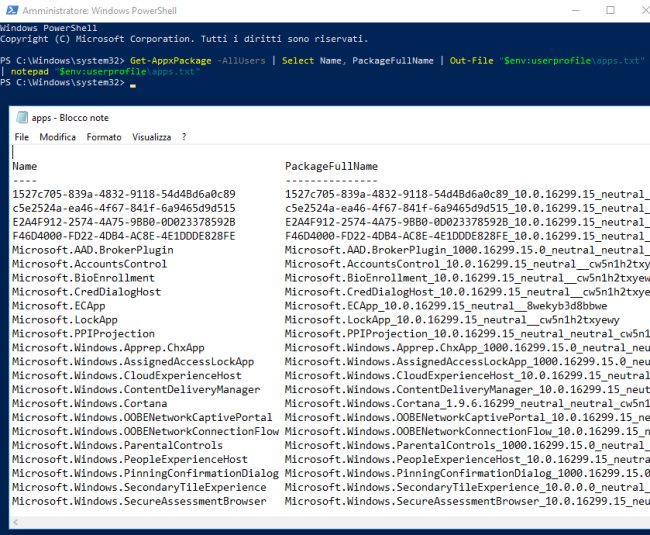The height and width of the screenshot is (535, 650).
Task: Open the Modifica menu in Notepad
Action: (58, 137)
